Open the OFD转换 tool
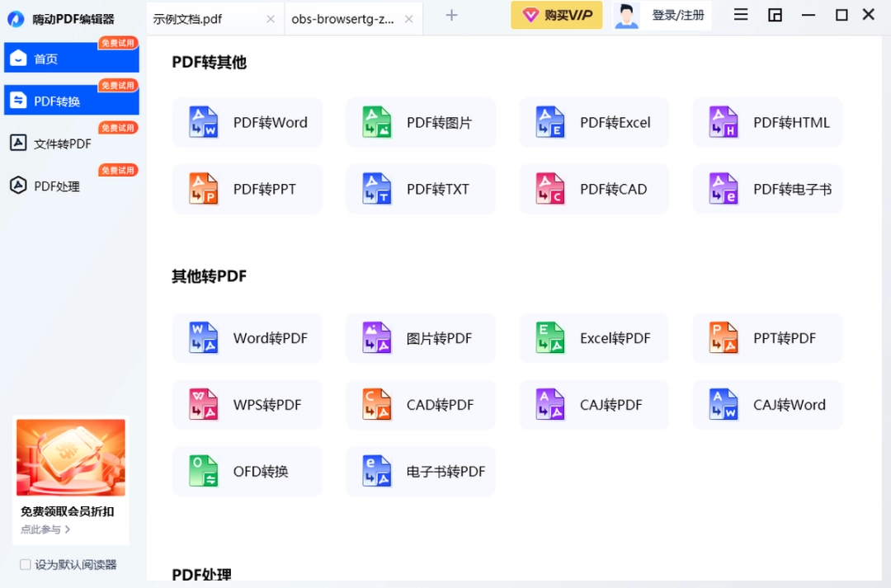The width and height of the screenshot is (891, 588). 247,471
